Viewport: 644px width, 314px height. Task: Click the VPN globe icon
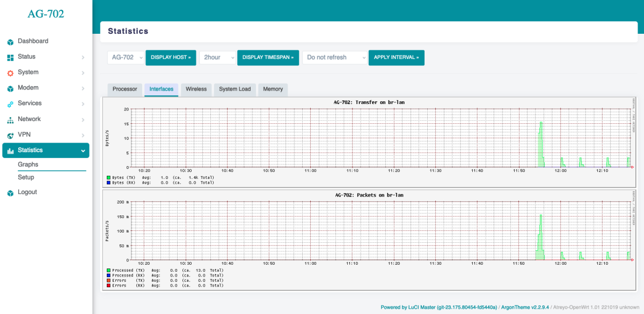pyautogui.click(x=10, y=136)
